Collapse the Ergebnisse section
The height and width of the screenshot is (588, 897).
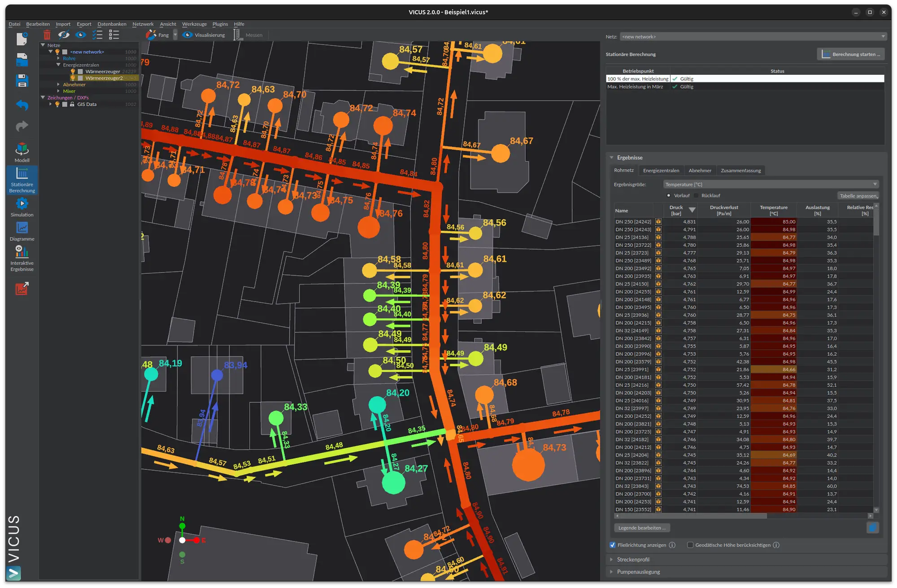tap(611, 158)
